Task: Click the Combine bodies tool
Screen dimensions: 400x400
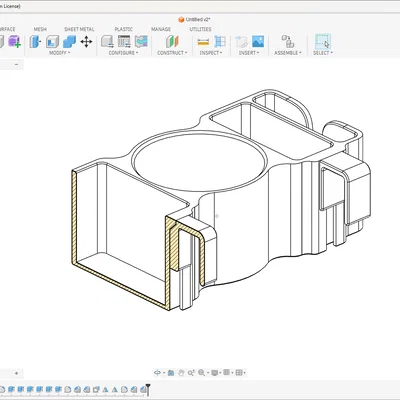Action: [x=69, y=42]
